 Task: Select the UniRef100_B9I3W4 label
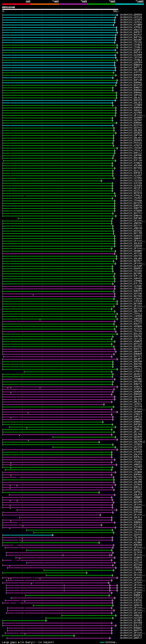tap(131, 70)
